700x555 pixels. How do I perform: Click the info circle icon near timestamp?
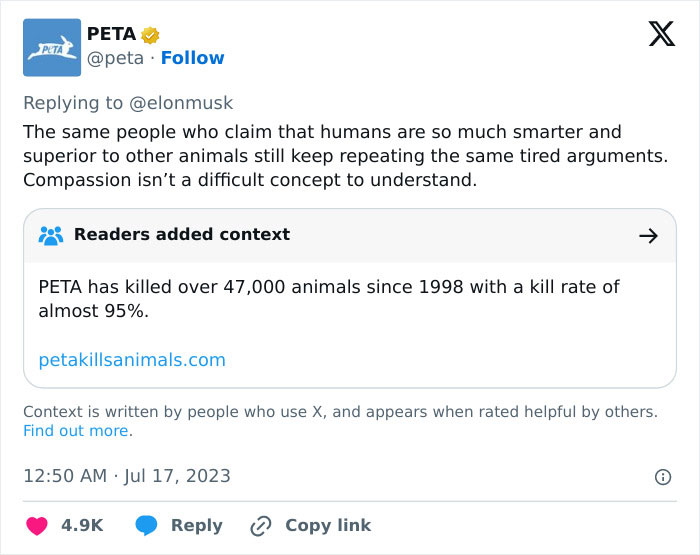[662, 477]
